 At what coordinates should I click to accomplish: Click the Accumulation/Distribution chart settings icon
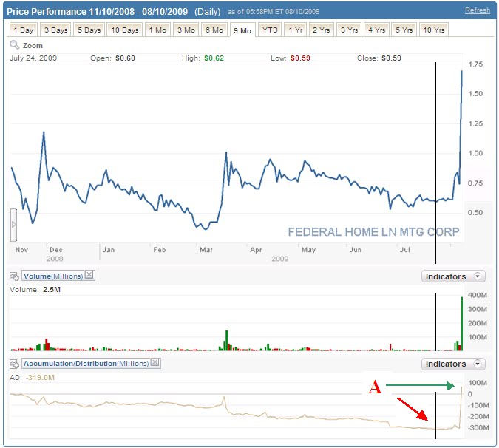(x=14, y=364)
